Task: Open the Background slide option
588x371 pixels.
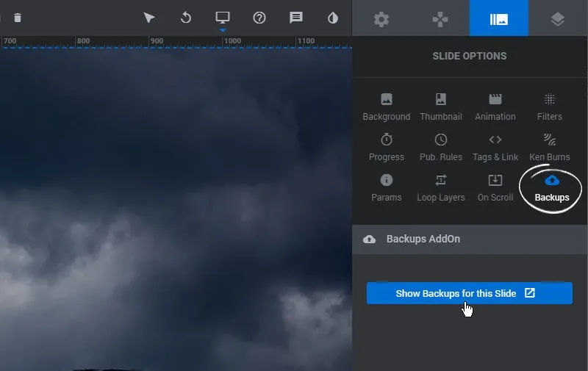Action: [386, 107]
